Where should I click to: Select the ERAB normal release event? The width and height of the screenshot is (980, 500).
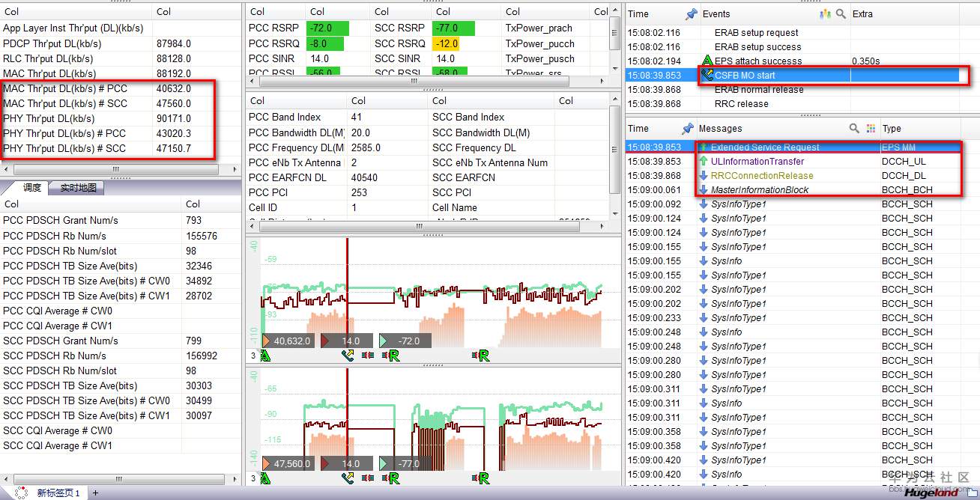coord(793,89)
